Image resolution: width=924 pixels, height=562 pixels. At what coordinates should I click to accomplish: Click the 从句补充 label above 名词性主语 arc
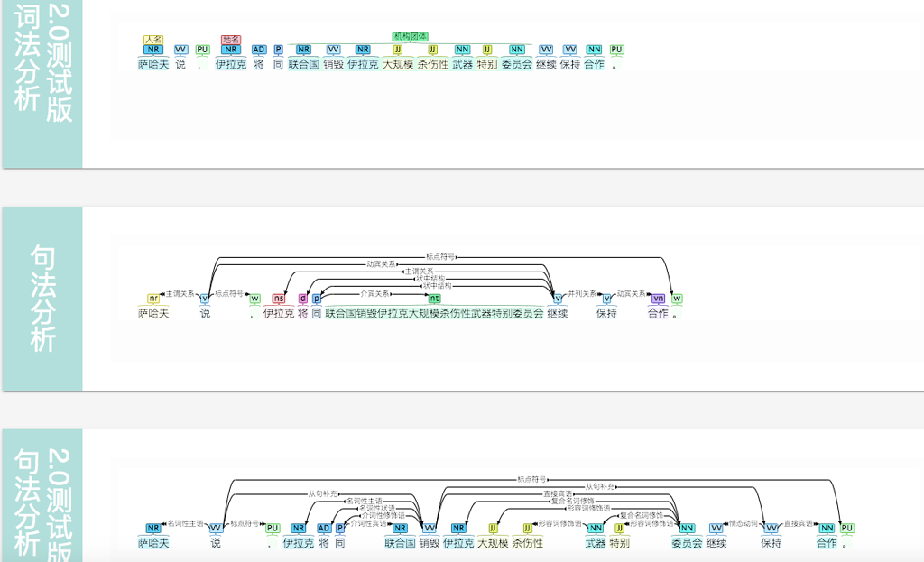click(322, 493)
